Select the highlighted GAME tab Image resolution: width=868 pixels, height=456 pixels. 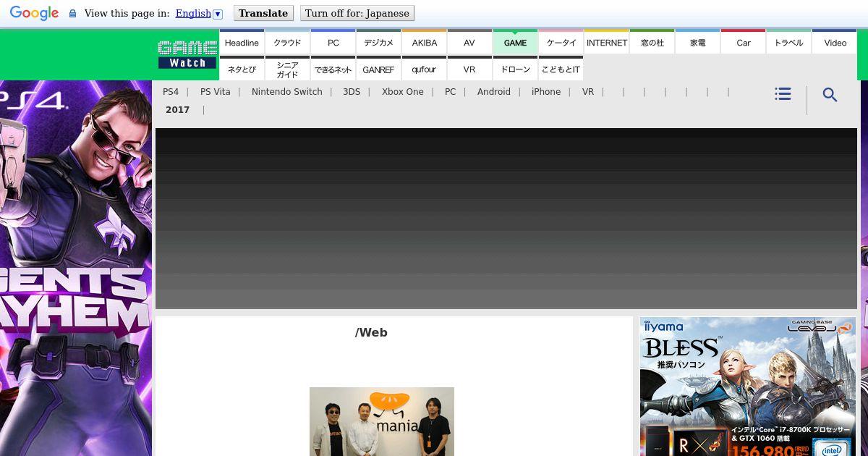tap(515, 41)
